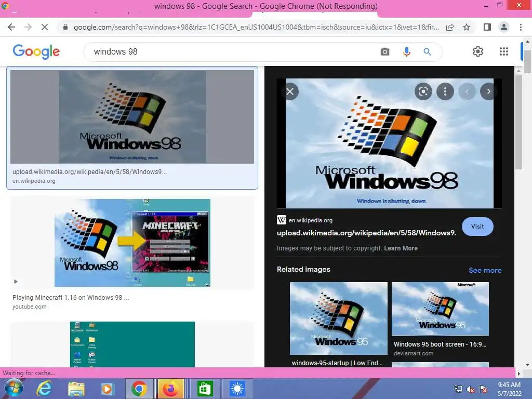
Task: Close the image preview panel
Action: point(290,91)
